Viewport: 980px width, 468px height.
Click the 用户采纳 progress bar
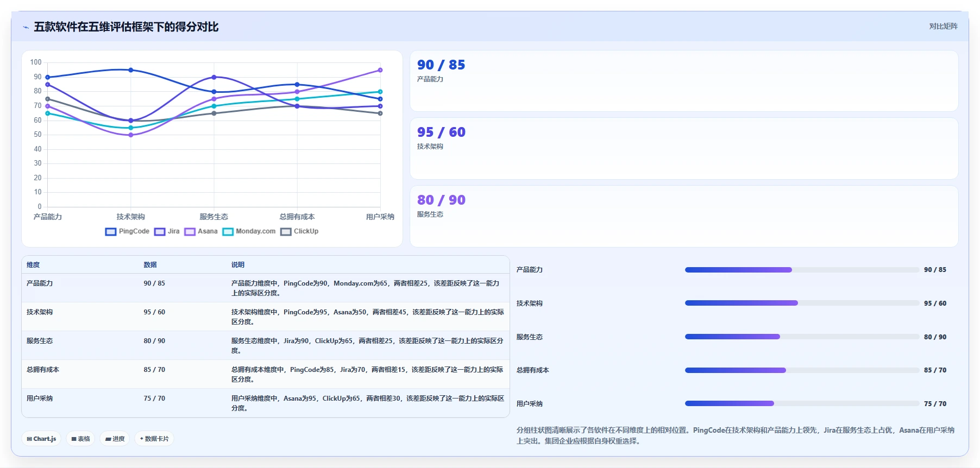[x=802, y=403]
